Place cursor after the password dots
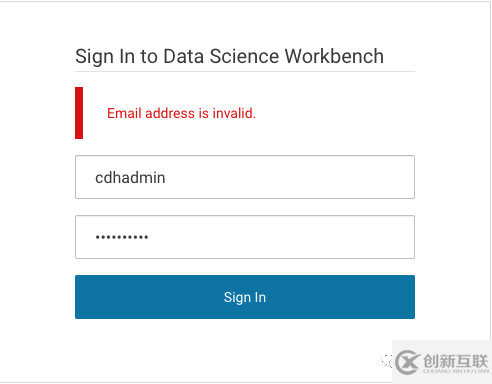 click(149, 237)
